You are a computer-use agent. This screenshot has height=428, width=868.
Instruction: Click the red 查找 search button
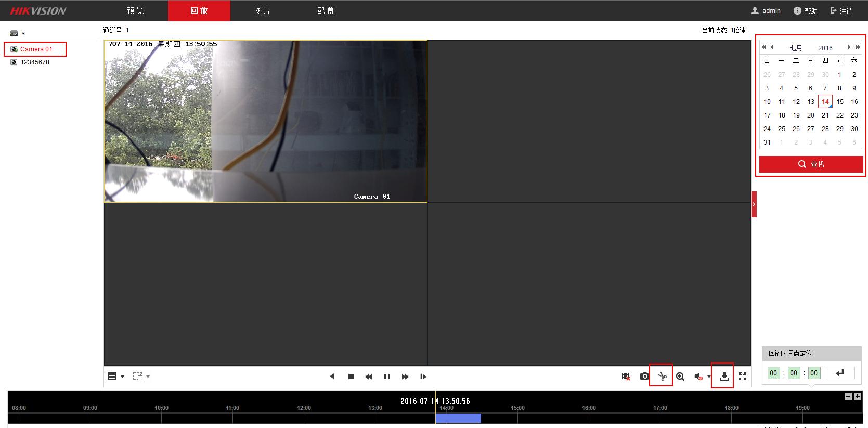[811, 164]
